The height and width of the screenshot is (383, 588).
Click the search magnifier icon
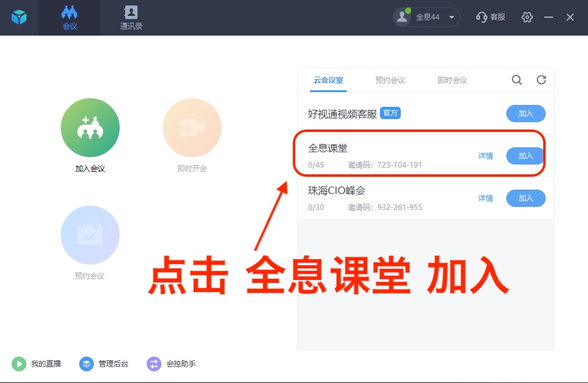(x=517, y=80)
